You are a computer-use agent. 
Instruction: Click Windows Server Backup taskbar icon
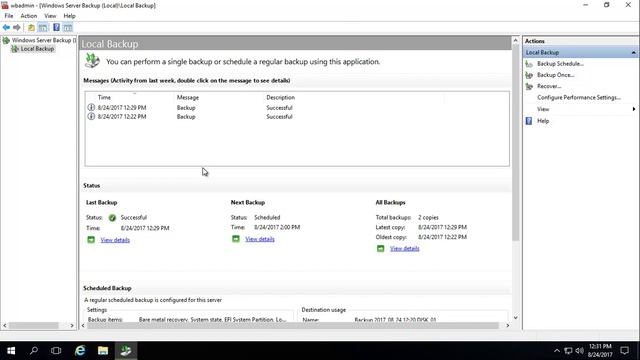(126, 351)
